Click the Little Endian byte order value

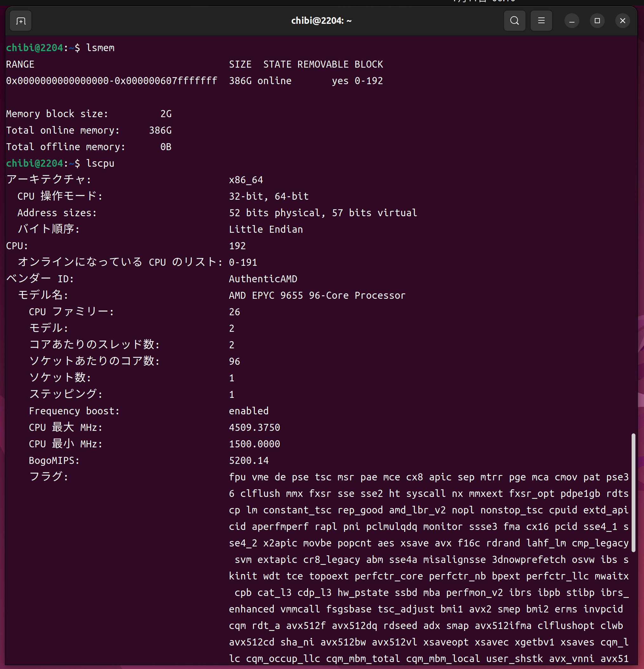(x=265, y=229)
